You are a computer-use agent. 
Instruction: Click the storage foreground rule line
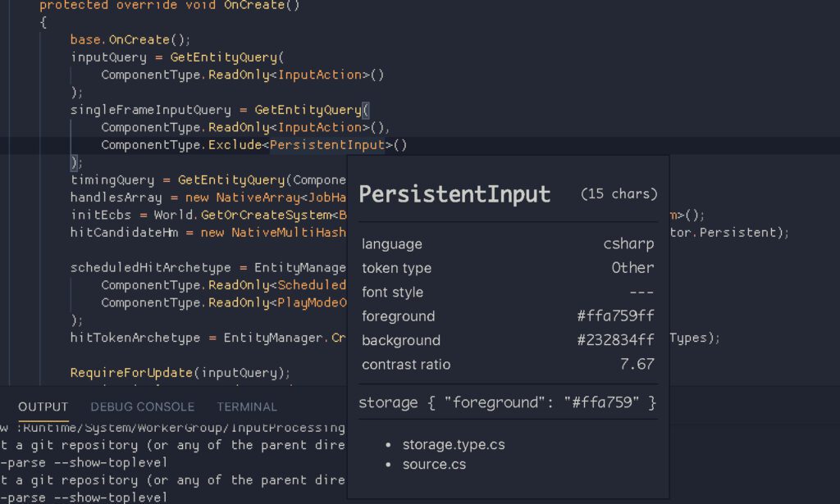tap(507, 402)
